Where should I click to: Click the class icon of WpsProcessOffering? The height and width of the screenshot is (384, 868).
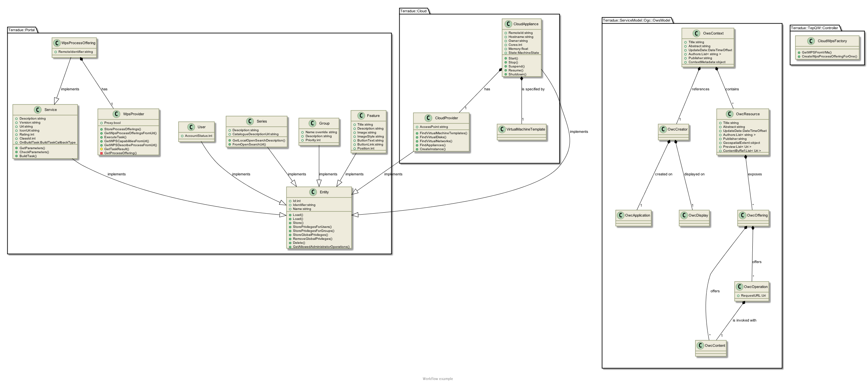(56, 43)
